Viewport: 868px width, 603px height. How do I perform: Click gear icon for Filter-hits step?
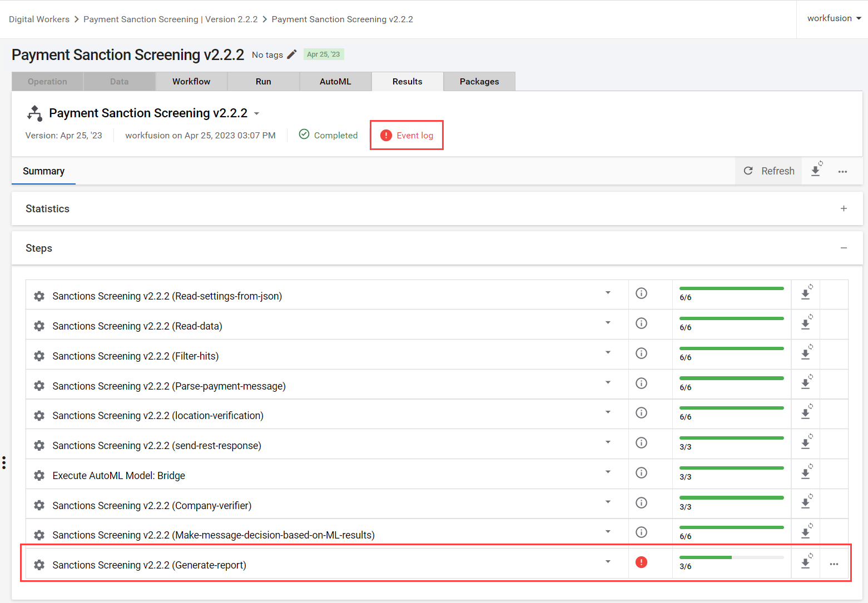click(39, 356)
